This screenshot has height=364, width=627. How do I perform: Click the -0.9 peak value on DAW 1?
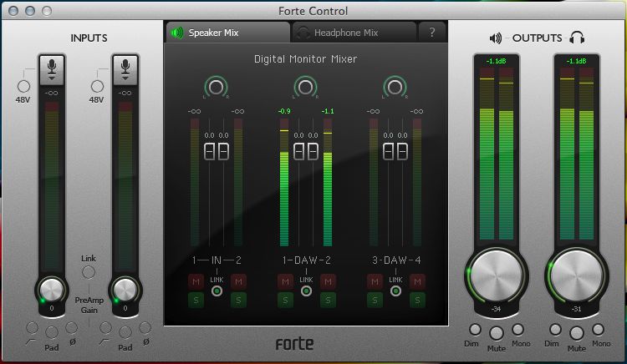pos(284,111)
